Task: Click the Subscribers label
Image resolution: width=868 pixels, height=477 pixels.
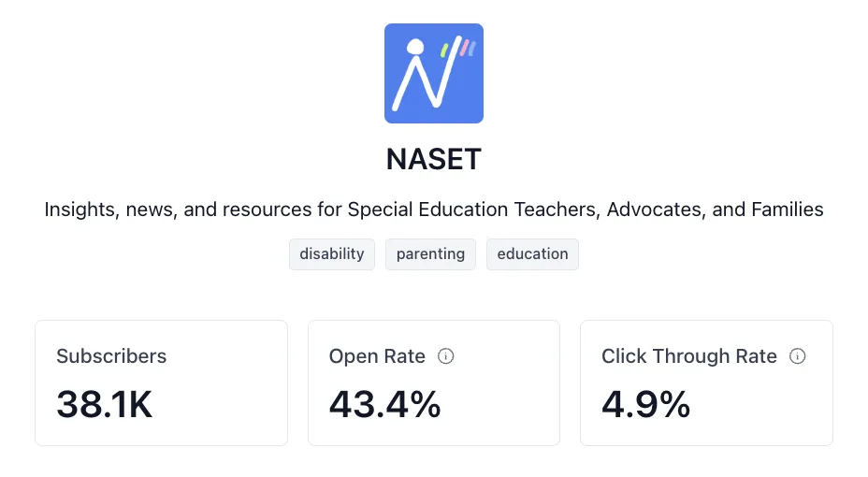Action: pyautogui.click(x=111, y=356)
